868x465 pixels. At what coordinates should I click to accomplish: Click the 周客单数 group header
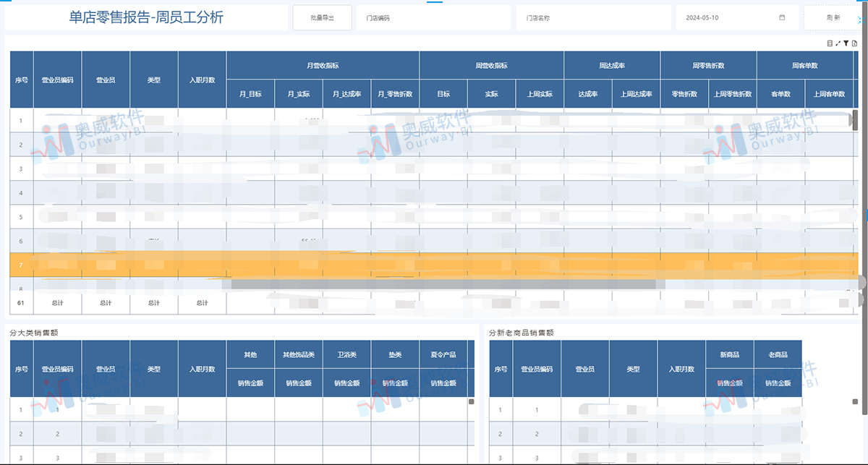tap(805, 65)
